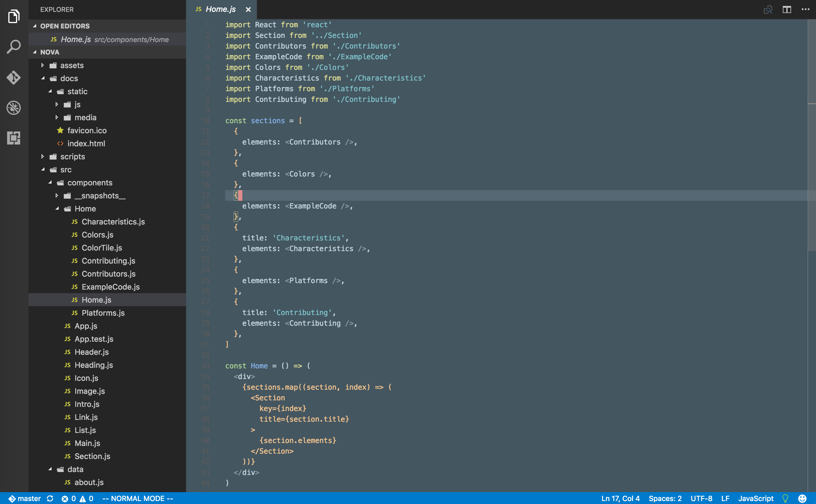
Task: View errors and warnings from the status bar
Action: (77, 498)
